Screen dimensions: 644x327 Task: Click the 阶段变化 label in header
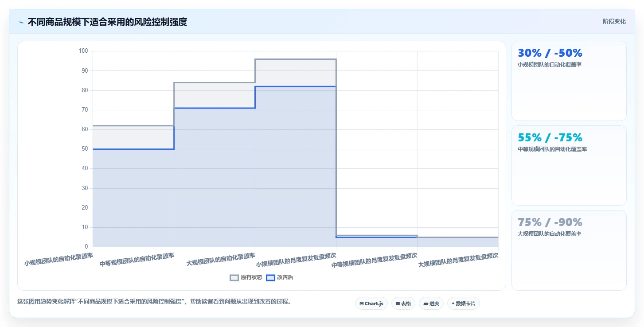tap(614, 21)
